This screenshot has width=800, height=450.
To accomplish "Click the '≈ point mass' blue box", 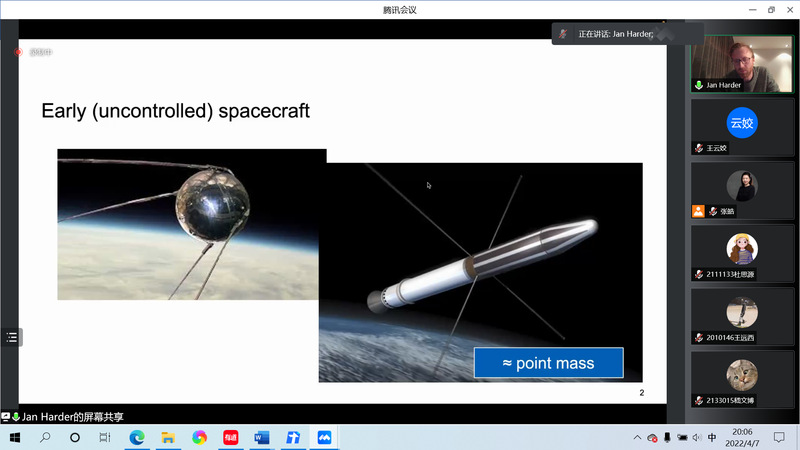I will 548,363.
